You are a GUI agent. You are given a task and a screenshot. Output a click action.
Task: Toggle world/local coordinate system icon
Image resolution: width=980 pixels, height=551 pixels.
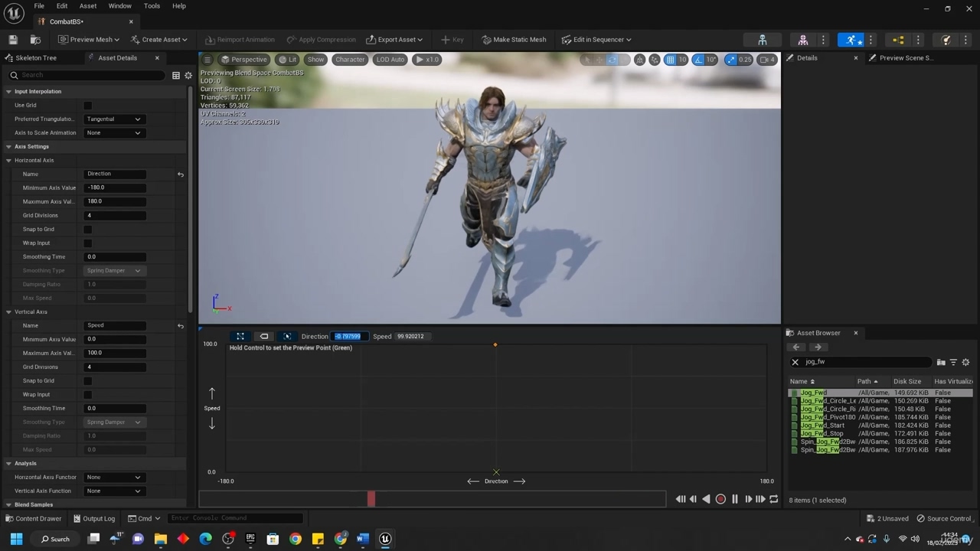(x=639, y=60)
